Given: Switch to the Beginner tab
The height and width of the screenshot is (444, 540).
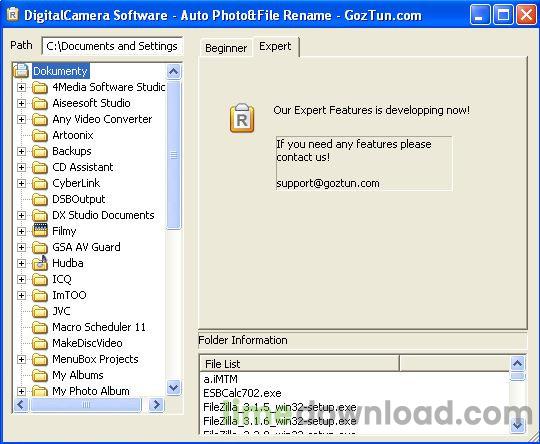Looking at the screenshot, I should pyautogui.click(x=226, y=48).
